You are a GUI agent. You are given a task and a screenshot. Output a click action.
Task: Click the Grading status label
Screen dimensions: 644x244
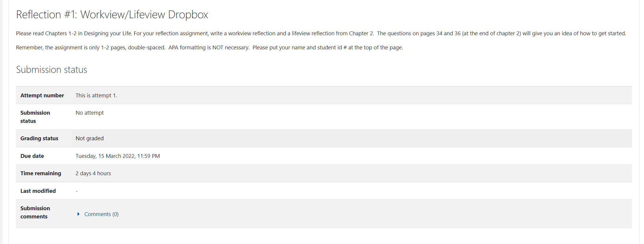[39, 138]
